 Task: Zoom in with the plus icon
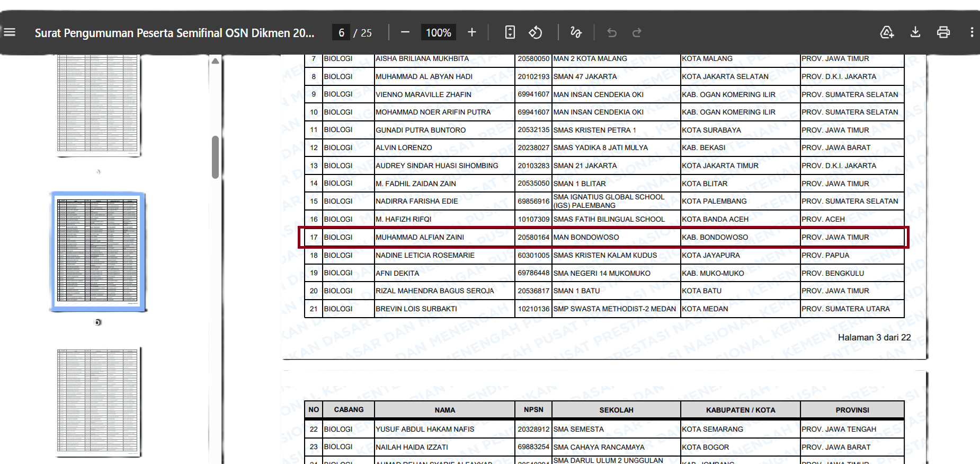pyautogui.click(x=472, y=32)
